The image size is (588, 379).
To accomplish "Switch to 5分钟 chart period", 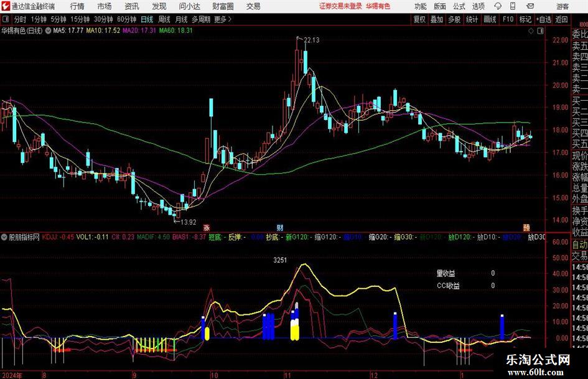I will [x=58, y=19].
